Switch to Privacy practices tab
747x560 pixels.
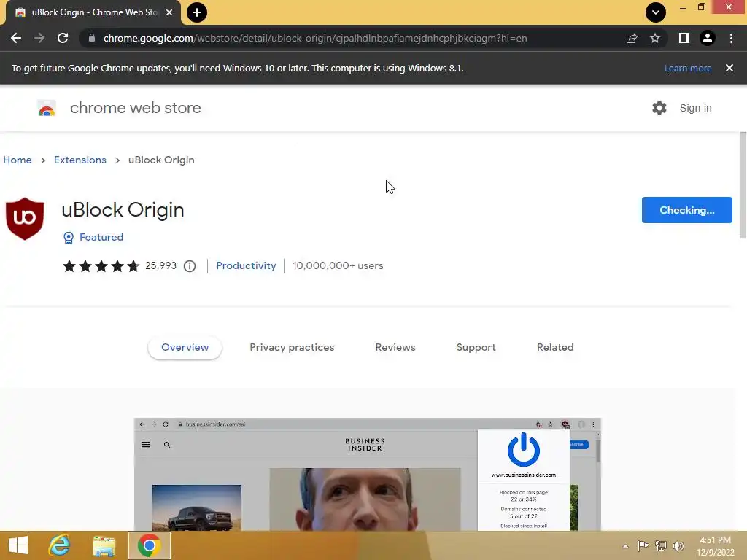tap(292, 348)
